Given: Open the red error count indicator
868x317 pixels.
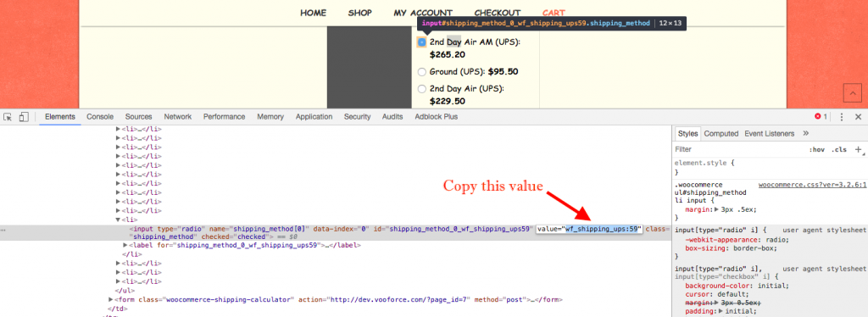Looking at the screenshot, I should (x=821, y=117).
